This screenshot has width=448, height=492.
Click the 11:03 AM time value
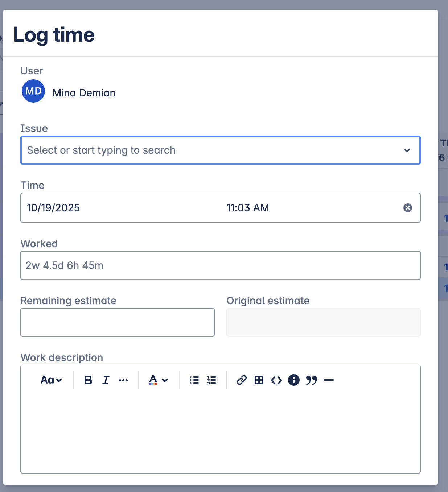pyautogui.click(x=247, y=208)
